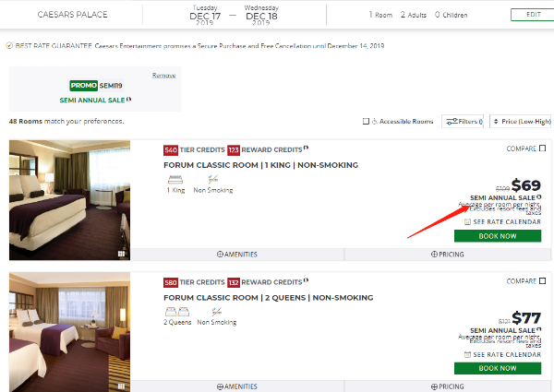Select the DEC 18 check-out date
The image size is (554, 392).
pyautogui.click(x=261, y=15)
